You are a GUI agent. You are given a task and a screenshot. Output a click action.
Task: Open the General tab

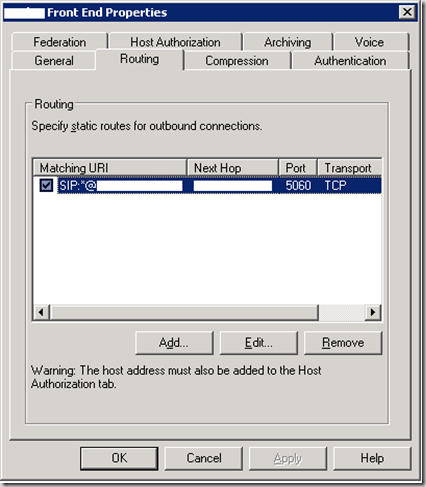coord(54,61)
